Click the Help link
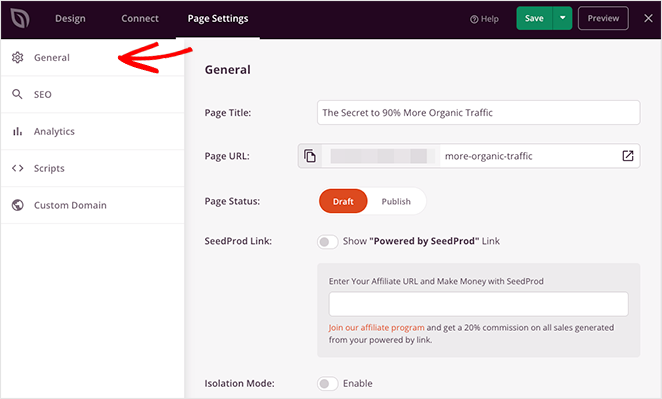This screenshot has height=399, width=662. [x=484, y=19]
